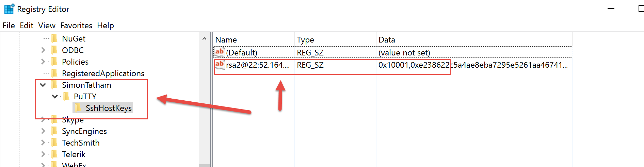
Task: Collapse the PuTTY tree node
Action: point(55,96)
